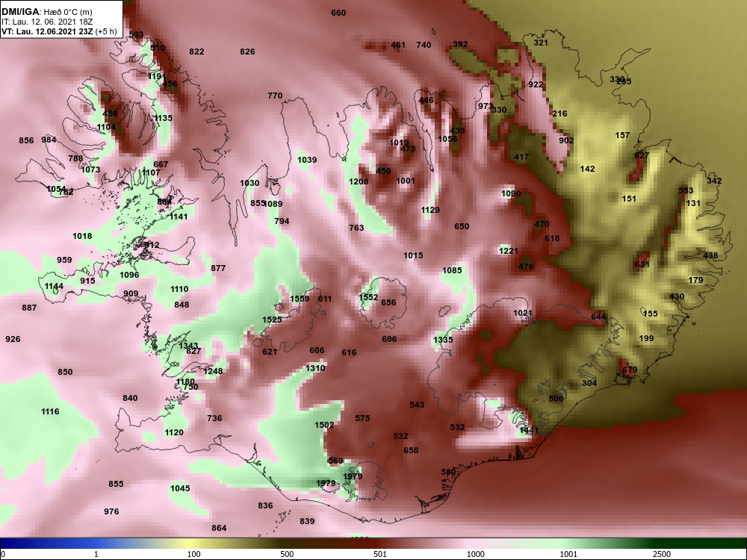The height and width of the screenshot is (560, 747).
Task: Select the map value 1021
Action: pos(523,313)
